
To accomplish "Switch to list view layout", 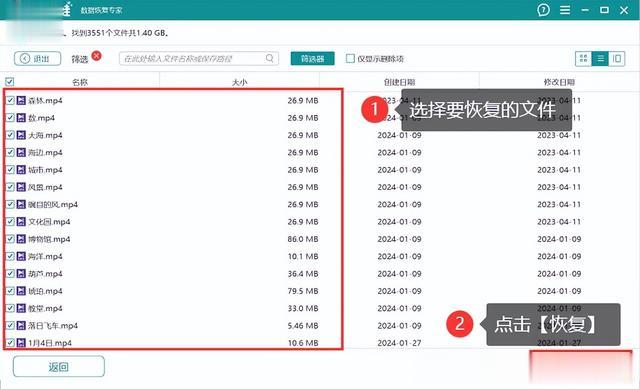I will point(600,59).
